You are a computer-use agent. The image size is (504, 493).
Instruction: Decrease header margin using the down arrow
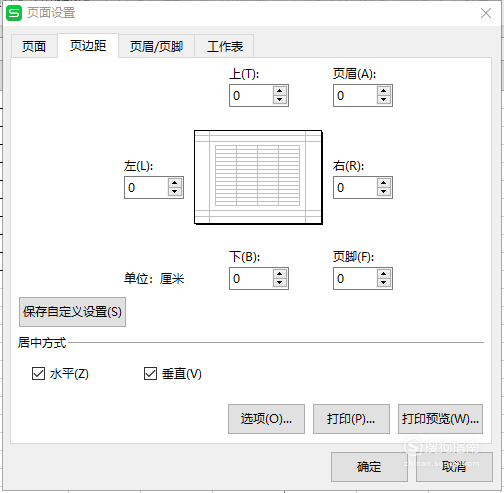(383, 100)
